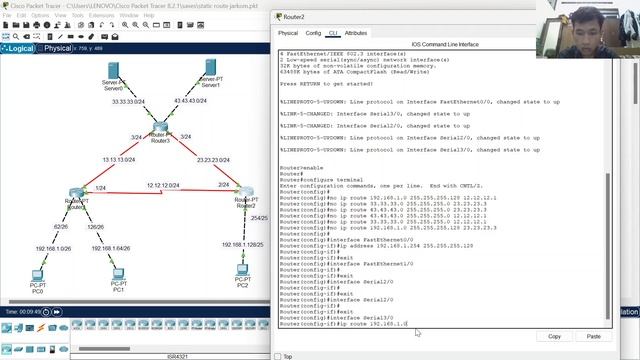Select the Delete tool icon
Screen dimensions: 640x360
coord(26,37)
